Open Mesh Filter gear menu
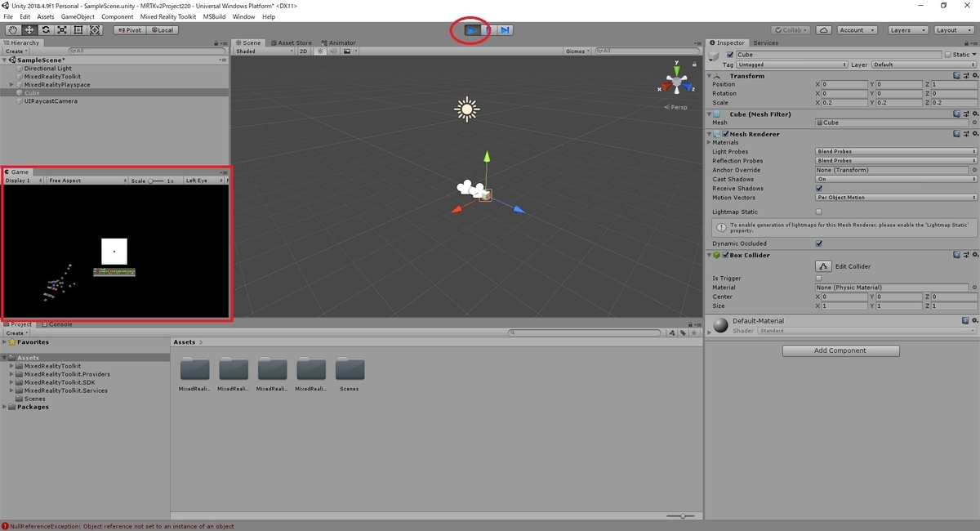Screen dimensions: 980x531 coord(973,114)
